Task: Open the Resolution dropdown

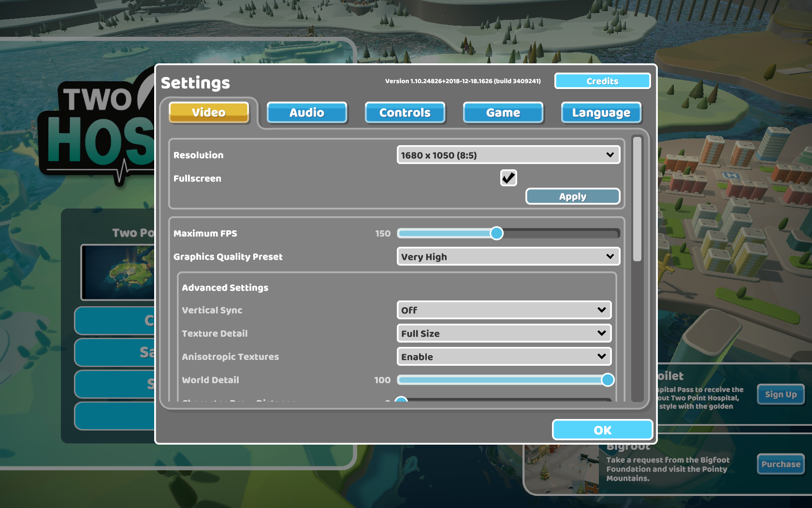Action: click(508, 155)
